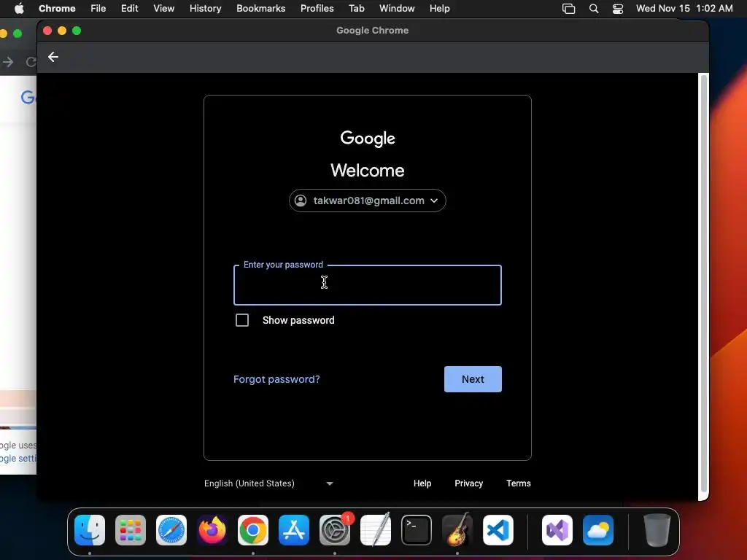Viewport: 747px width, 560px height.
Task: Click the forward arrow in the background Chrome window
Action: (8, 62)
